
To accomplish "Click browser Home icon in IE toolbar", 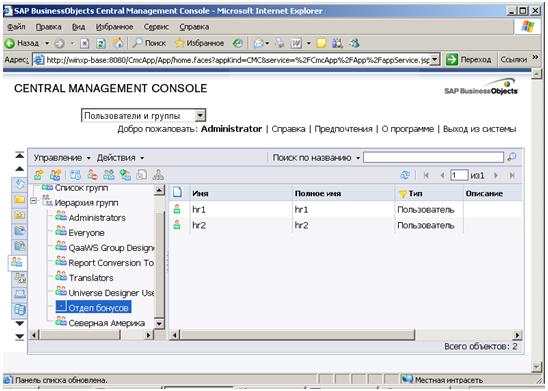I will [x=118, y=43].
